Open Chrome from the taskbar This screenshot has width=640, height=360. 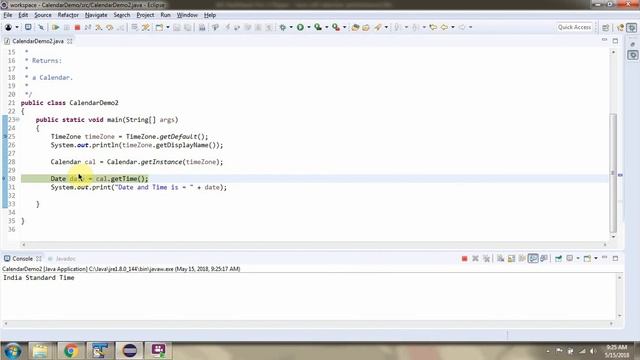(x=71, y=351)
